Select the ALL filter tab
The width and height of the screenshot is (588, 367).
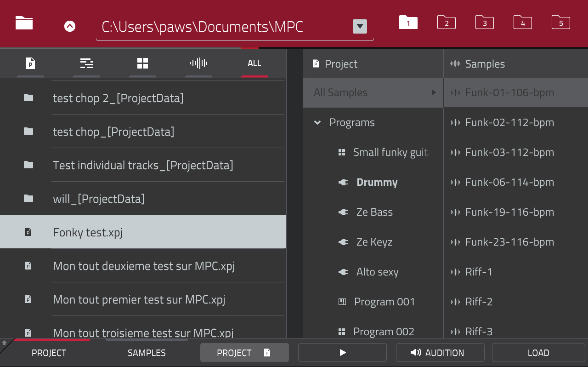pyautogui.click(x=254, y=63)
